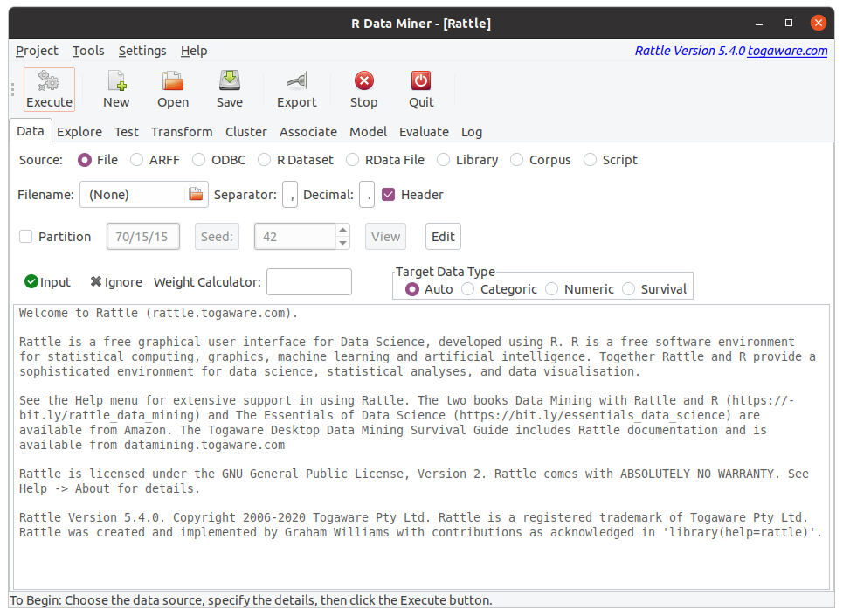Viewport: 843px width, 616px height.
Task: Quit Rattle with the power icon
Action: [x=421, y=89]
